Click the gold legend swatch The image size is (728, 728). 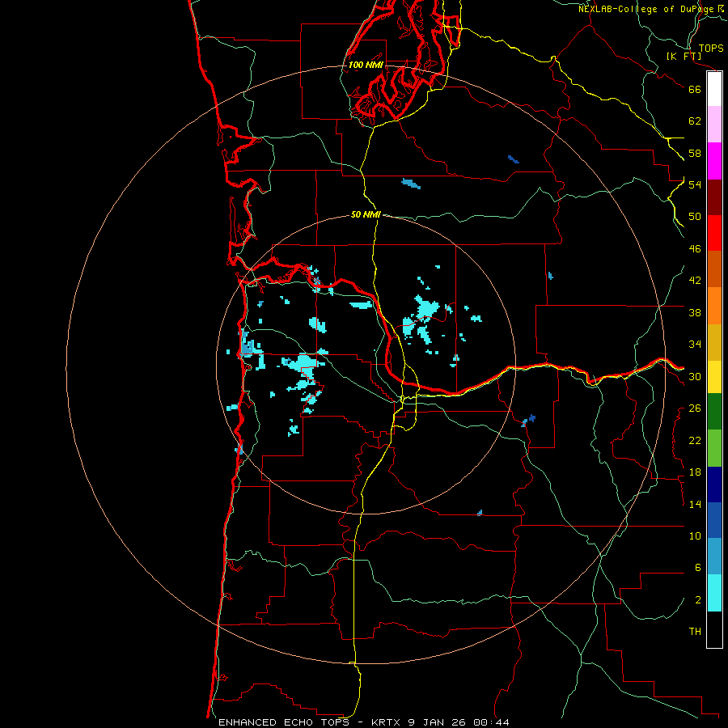click(714, 343)
